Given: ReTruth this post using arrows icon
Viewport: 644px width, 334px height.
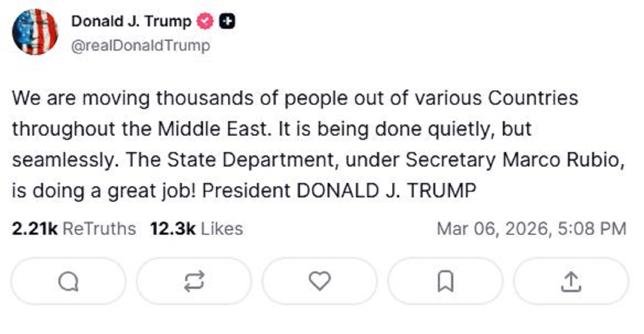Looking at the screenshot, I should pos(194,281).
